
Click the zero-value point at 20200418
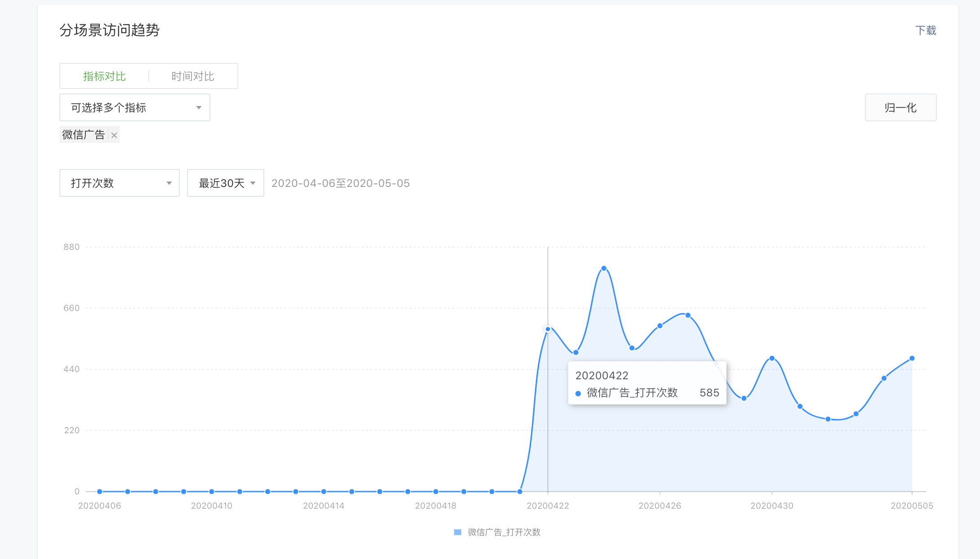pos(436,492)
